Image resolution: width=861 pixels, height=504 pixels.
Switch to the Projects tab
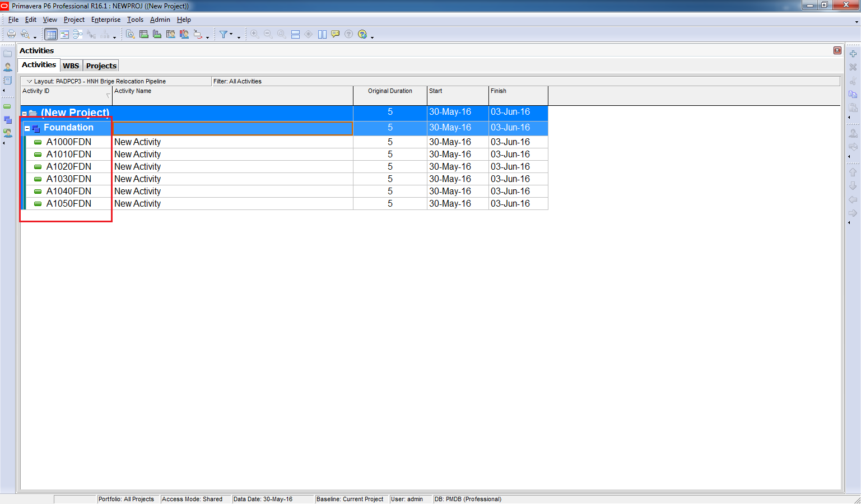pyautogui.click(x=101, y=66)
